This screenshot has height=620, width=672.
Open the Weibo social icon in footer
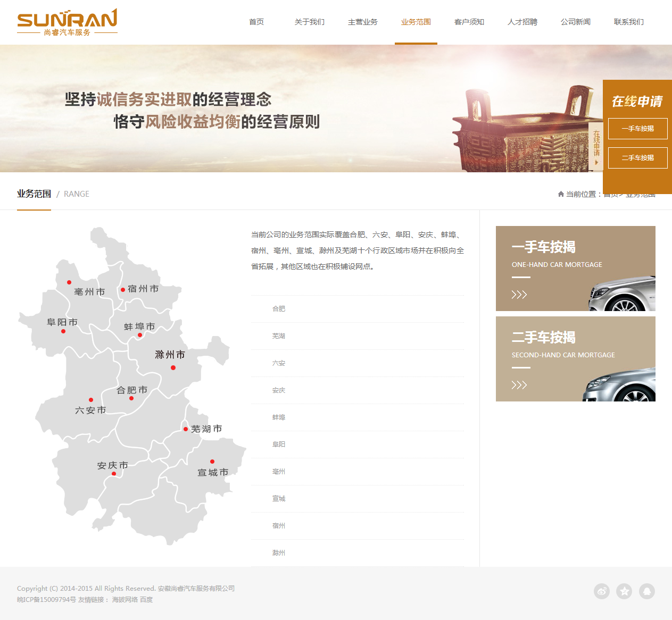click(602, 591)
